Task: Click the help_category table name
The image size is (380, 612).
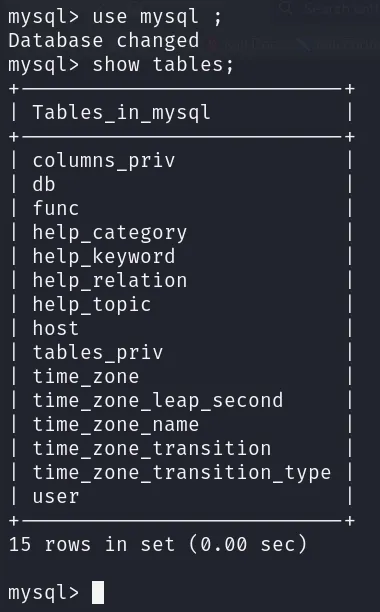Action: click(110, 233)
